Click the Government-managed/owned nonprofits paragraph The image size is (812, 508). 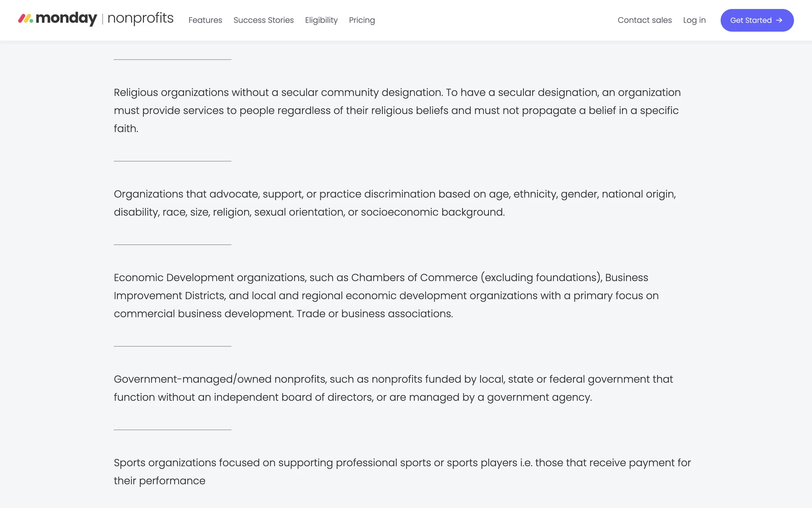click(x=393, y=388)
